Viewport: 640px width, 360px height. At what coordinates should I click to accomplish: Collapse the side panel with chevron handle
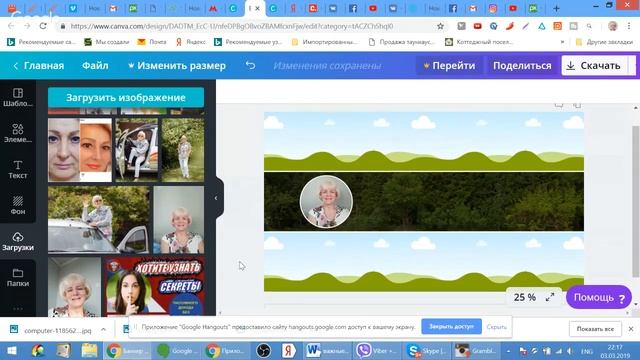click(x=216, y=198)
